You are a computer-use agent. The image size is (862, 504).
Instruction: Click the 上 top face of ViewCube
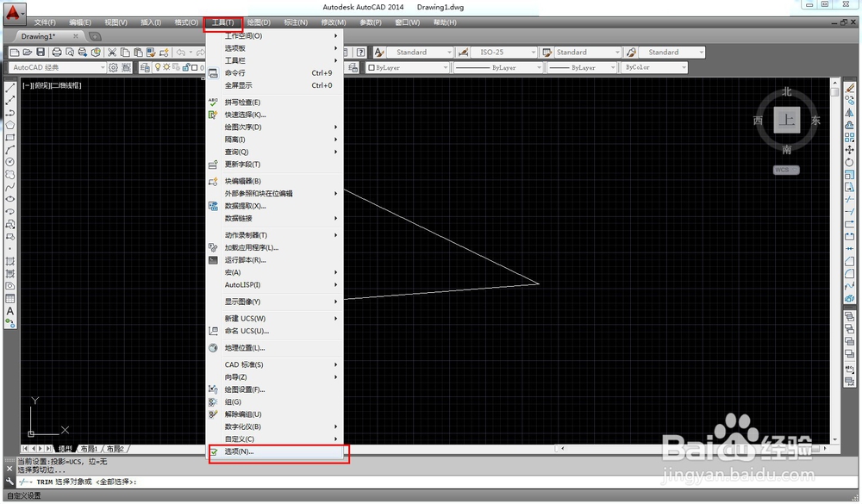pos(787,120)
